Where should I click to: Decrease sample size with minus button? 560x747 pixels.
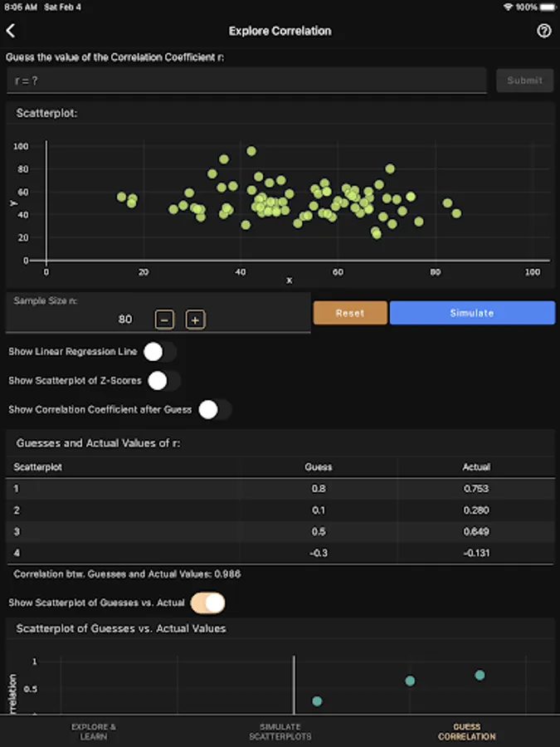164,320
